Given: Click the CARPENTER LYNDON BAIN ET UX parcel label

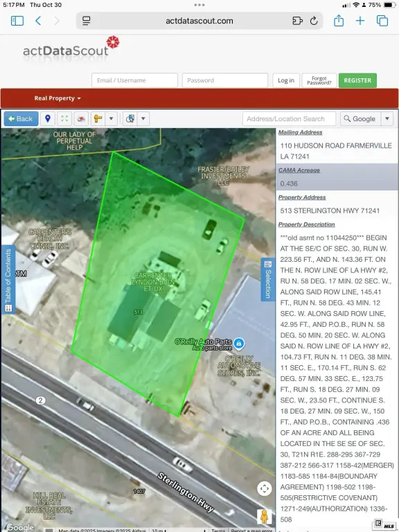Looking at the screenshot, I should 153,282.
